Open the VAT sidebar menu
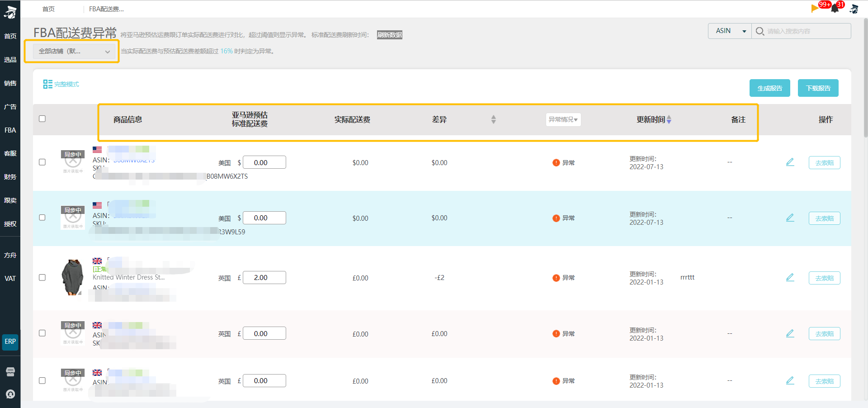This screenshot has width=868, height=408. [x=10, y=279]
